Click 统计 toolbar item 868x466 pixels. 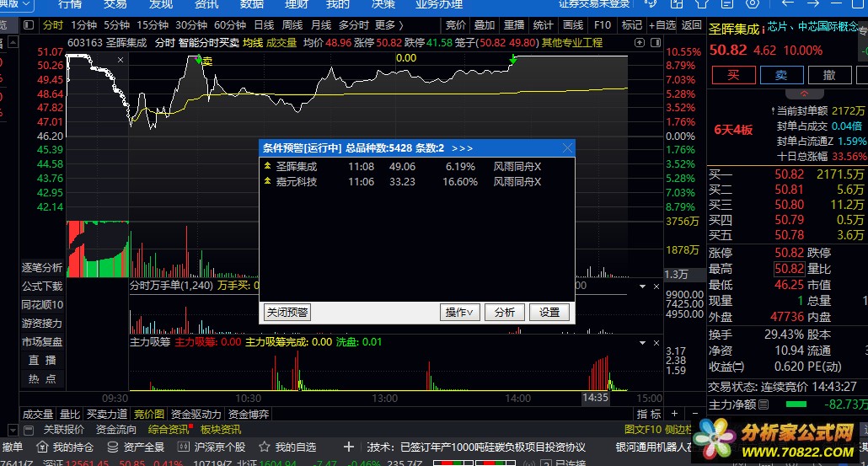point(543,25)
